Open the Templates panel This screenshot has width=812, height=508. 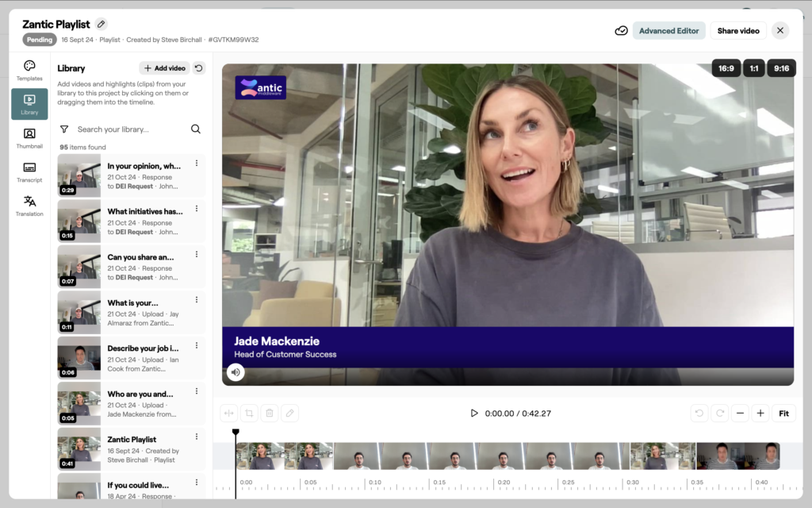tap(29, 71)
